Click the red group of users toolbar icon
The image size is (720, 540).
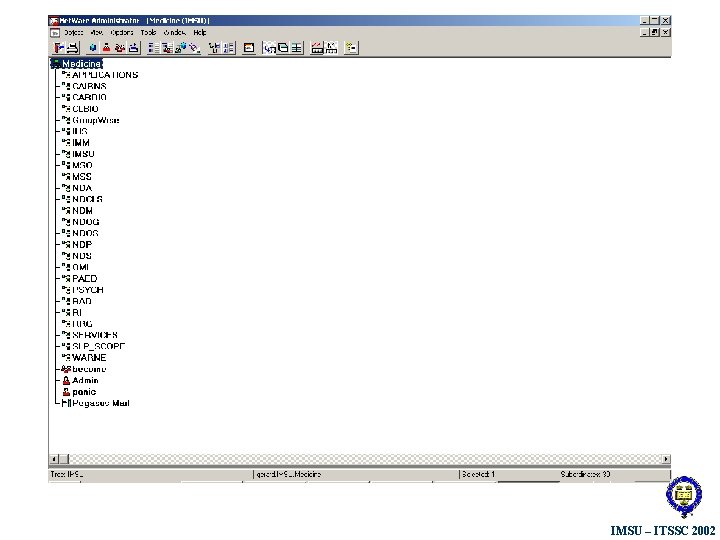click(x=120, y=48)
